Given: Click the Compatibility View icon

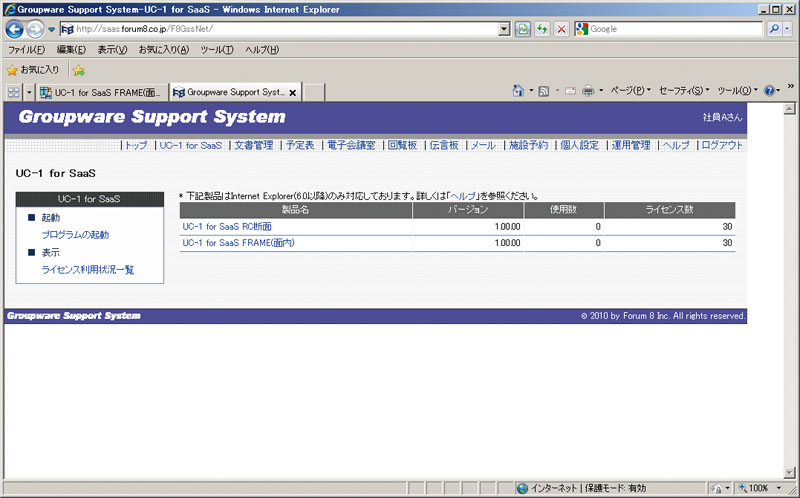Looking at the screenshot, I should click(522, 29).
